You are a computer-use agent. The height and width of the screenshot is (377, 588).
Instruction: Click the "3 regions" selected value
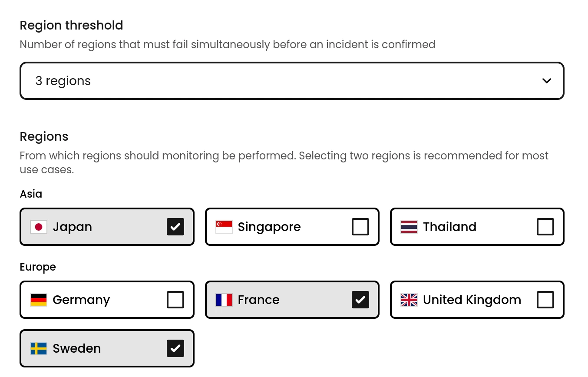click(x=63, y=81)
